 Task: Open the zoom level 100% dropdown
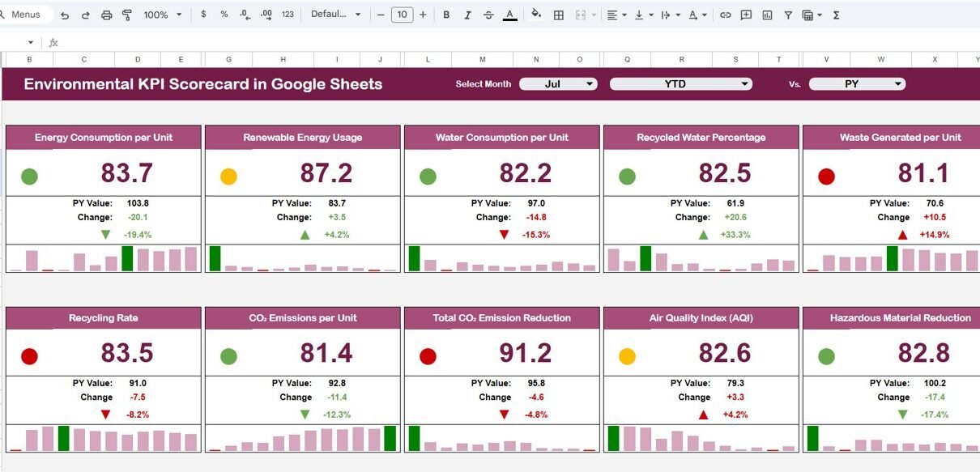(x=162, y=15)
